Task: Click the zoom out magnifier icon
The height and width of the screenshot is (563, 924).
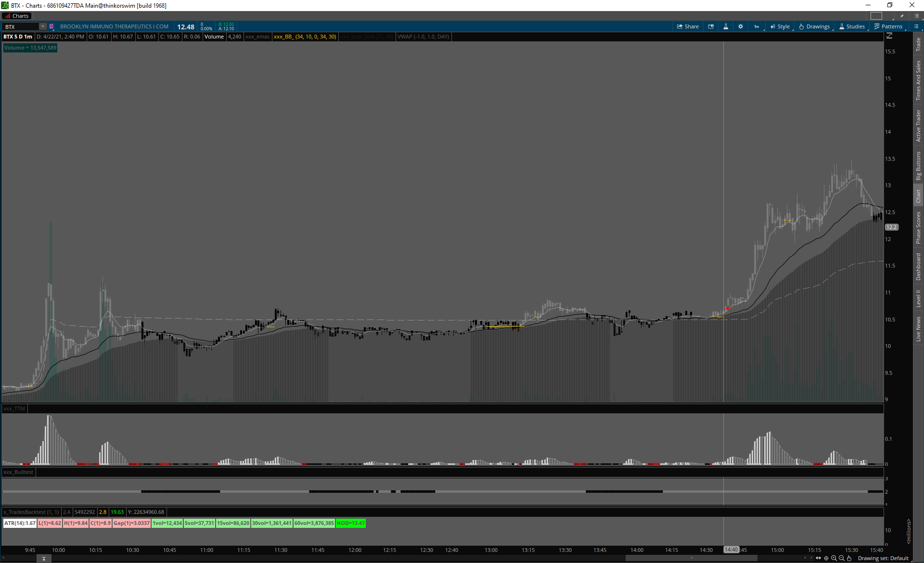Action: pos(842,558)
